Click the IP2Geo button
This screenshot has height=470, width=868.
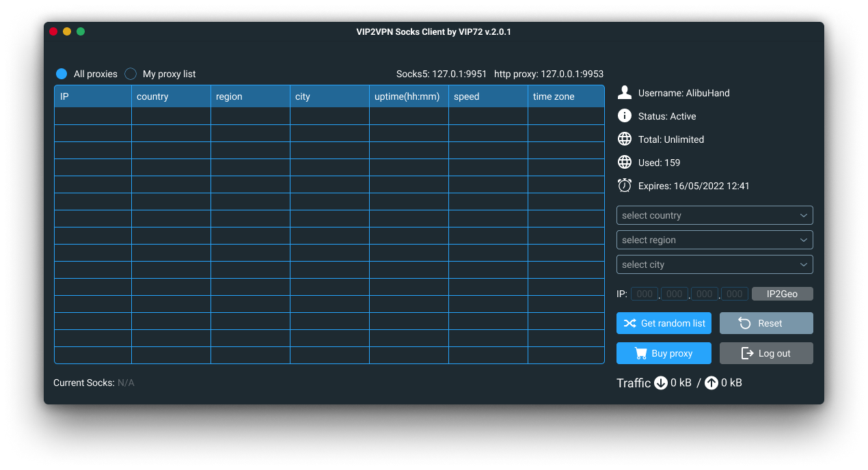(783, 294)
